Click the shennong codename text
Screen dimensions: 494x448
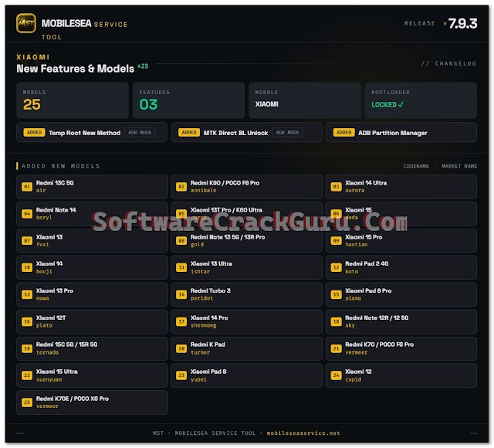[x=203, y=325]
